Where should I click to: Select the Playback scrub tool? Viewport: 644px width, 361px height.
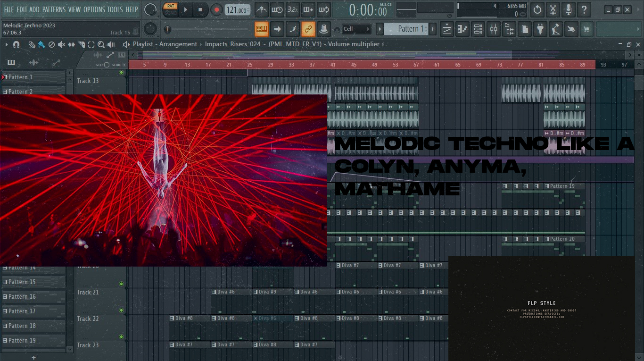pyautogui.click(x=111, y=44)
